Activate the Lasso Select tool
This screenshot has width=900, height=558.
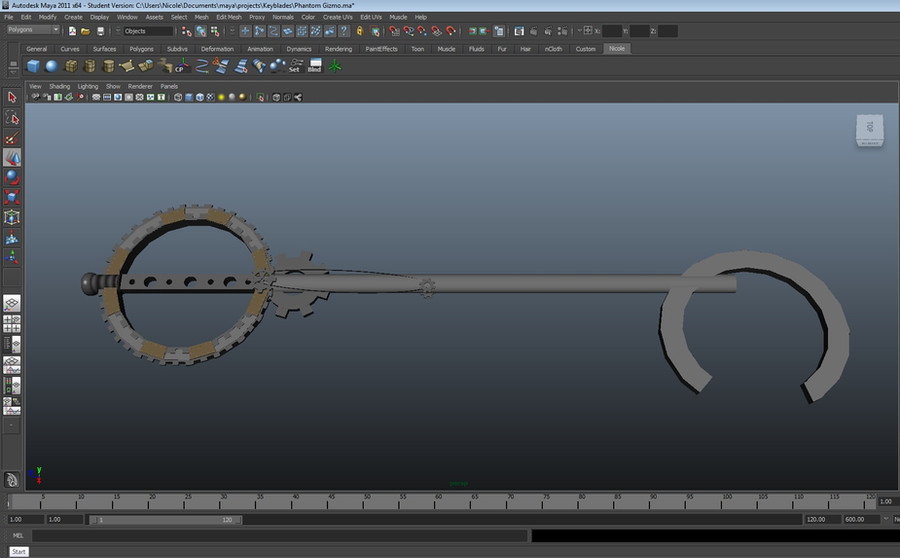tap(11, 118)
